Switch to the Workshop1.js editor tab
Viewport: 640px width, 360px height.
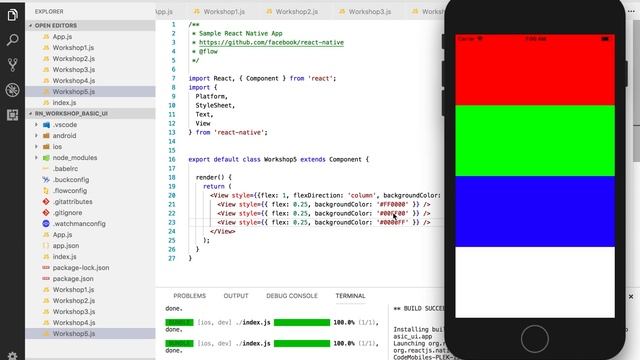pyautogui.click(x=224, y=12)
